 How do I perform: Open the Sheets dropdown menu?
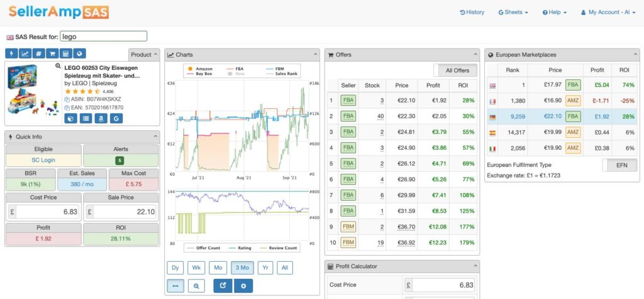(x=513, y=13)
